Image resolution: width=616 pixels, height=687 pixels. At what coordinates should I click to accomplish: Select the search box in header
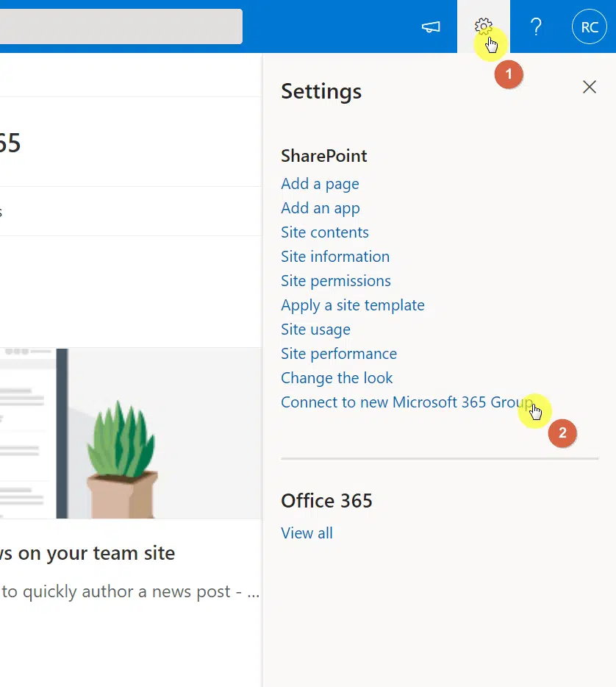tap(121, 26)
